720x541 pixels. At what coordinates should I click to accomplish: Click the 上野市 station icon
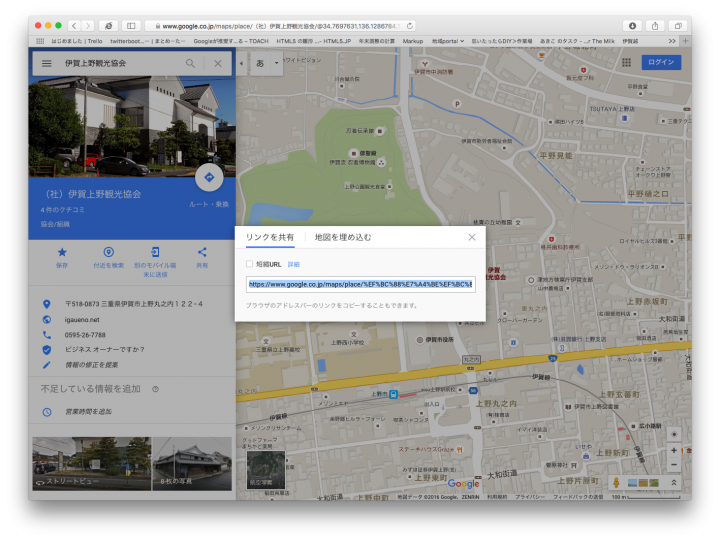tap(394, 394)
